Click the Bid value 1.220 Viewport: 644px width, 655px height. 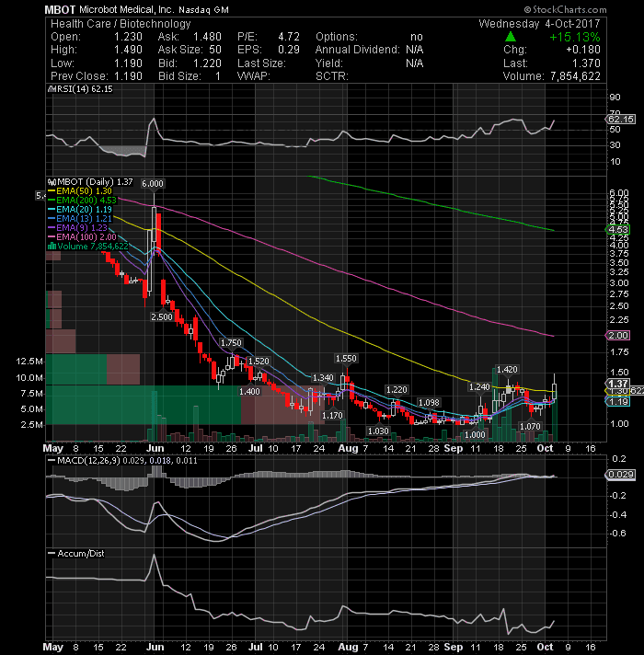click(207, 63)
